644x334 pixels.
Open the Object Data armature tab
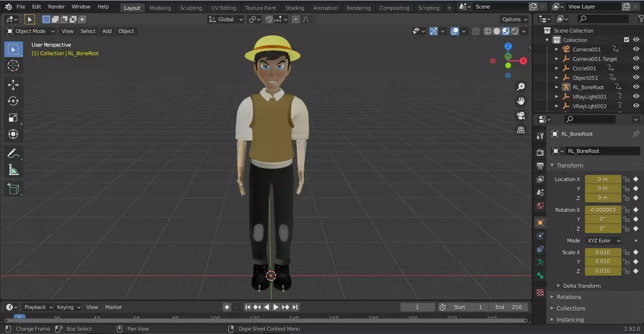(x=540, y=262)
